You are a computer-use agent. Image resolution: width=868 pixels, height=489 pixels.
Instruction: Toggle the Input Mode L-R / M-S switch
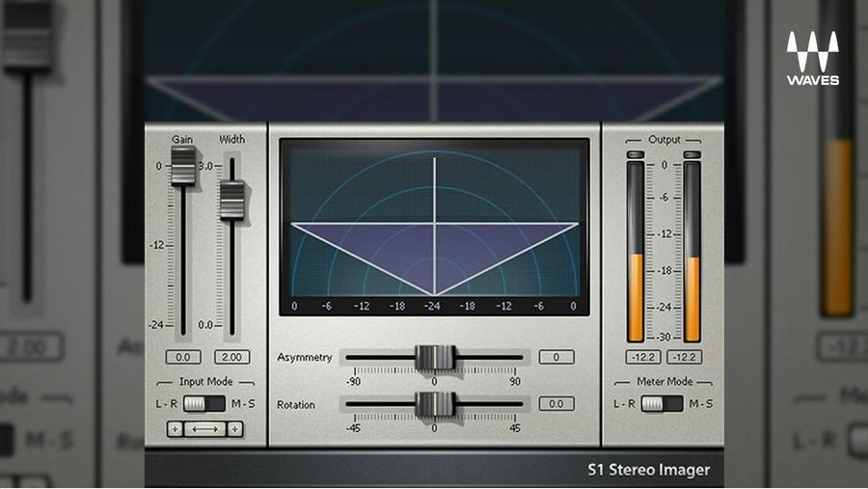coord(204,404)
